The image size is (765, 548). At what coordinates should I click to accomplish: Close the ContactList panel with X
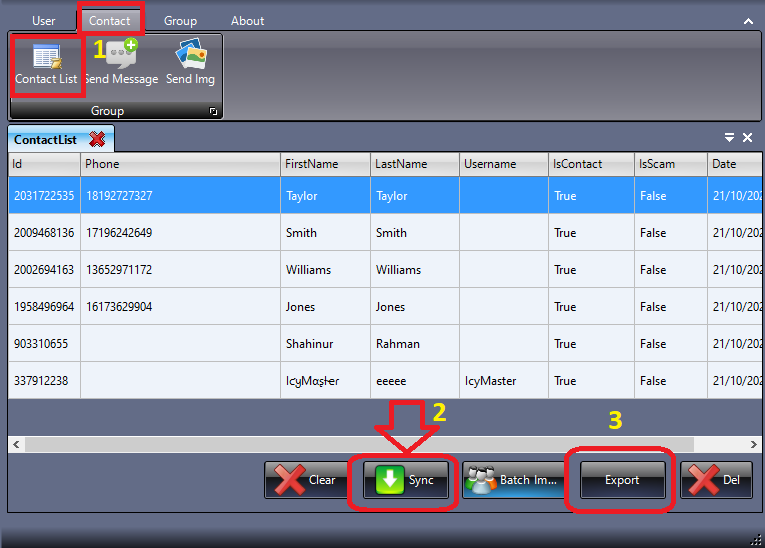[x=747, y=138]
